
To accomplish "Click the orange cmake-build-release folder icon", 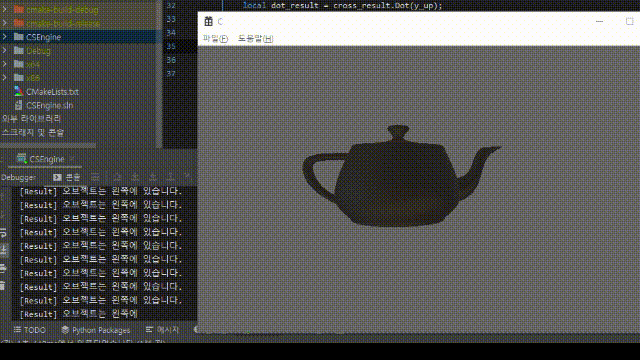I will [x=18, y=23].
